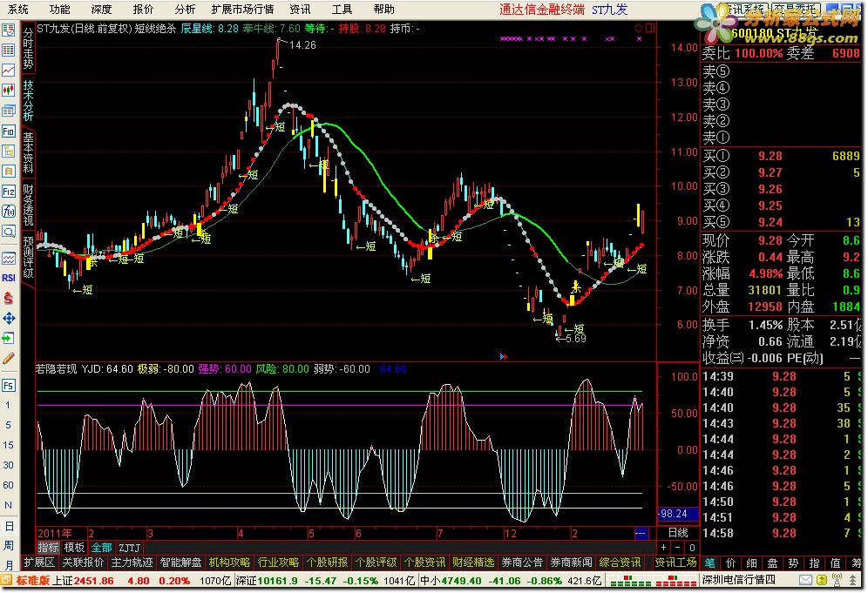Select the N-day period button
868x593 pixels.
click(9, 505)
